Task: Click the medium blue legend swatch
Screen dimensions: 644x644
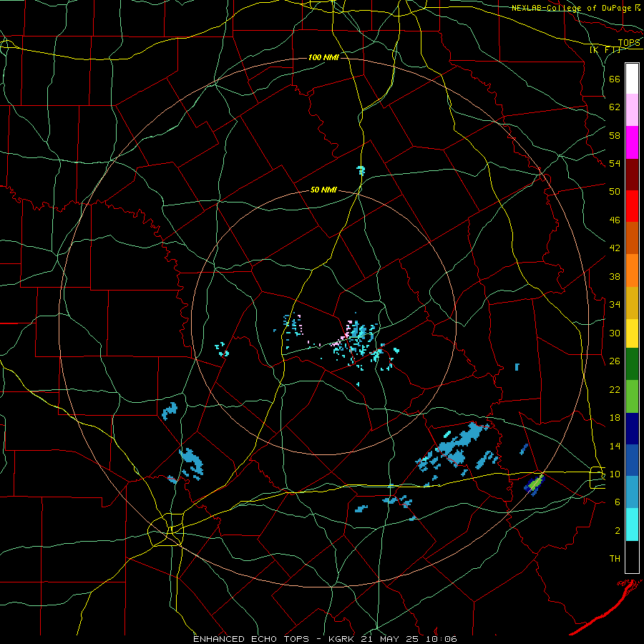Action: [632, 460]
